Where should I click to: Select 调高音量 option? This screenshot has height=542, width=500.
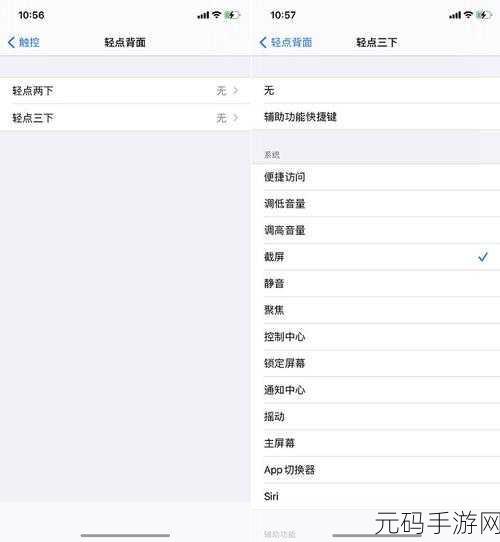coord(376,230)
